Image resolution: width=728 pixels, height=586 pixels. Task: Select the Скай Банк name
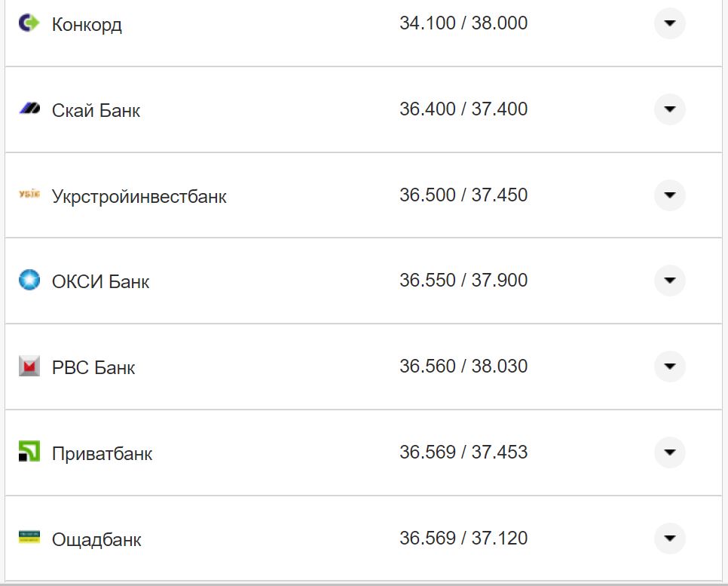(x=96, y=111)
